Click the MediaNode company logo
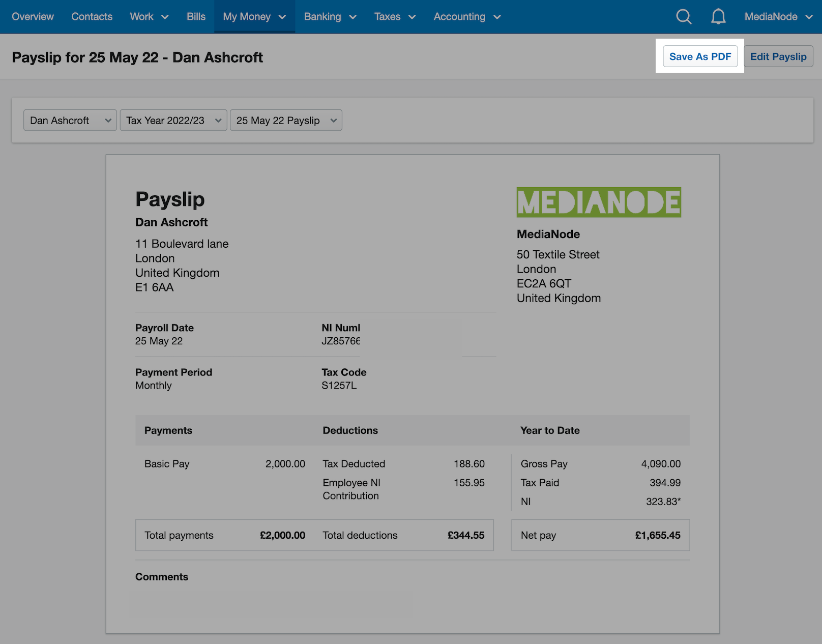This screenshot has width=822, height=644. click(x=599, y=202)
